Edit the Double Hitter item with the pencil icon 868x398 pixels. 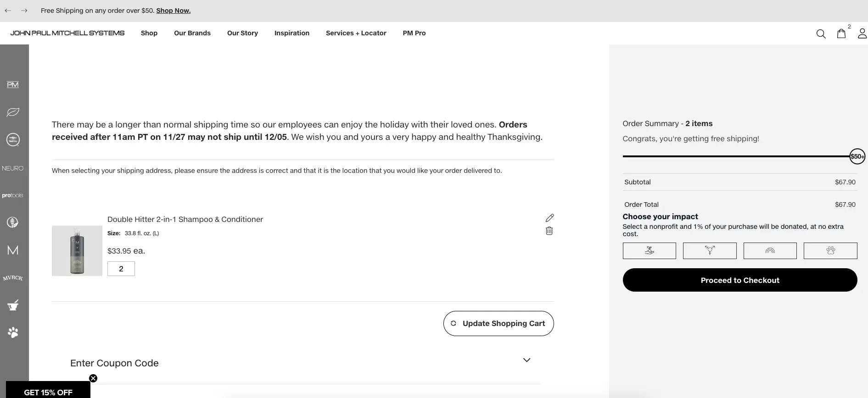coord(549,218)
